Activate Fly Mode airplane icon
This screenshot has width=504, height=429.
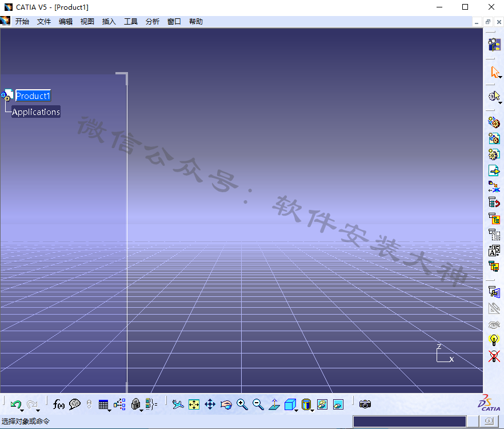tap(178, 404)
